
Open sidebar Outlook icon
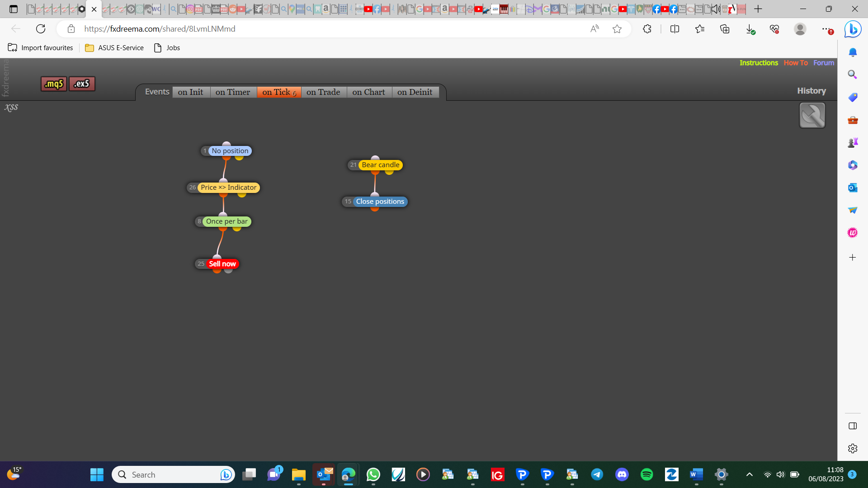(853, 188)
